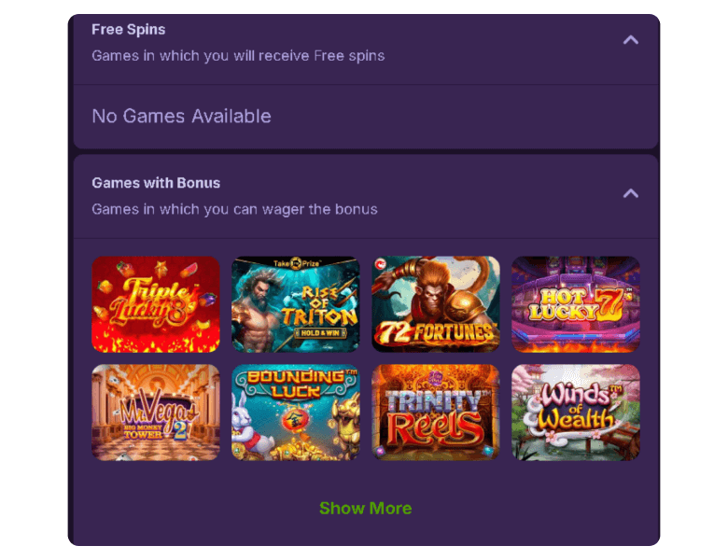The width and height of the screenshot is (728, 560).
Task: Click the wager the bonus description text
Action: (234, 209)
